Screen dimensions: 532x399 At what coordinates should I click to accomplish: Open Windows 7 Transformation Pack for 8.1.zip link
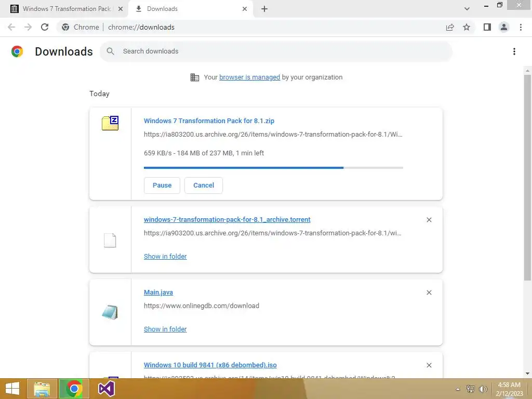[x=209, y=121]
